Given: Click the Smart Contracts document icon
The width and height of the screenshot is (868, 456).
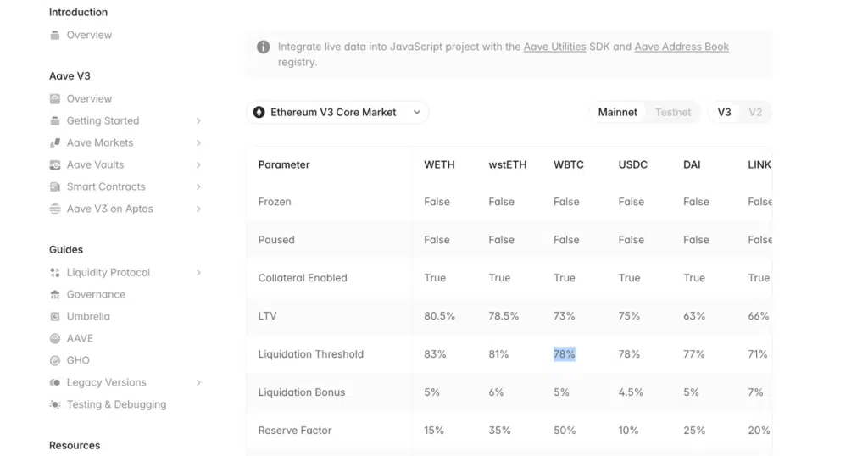Looking at the screenshot, I should point(55,187).
